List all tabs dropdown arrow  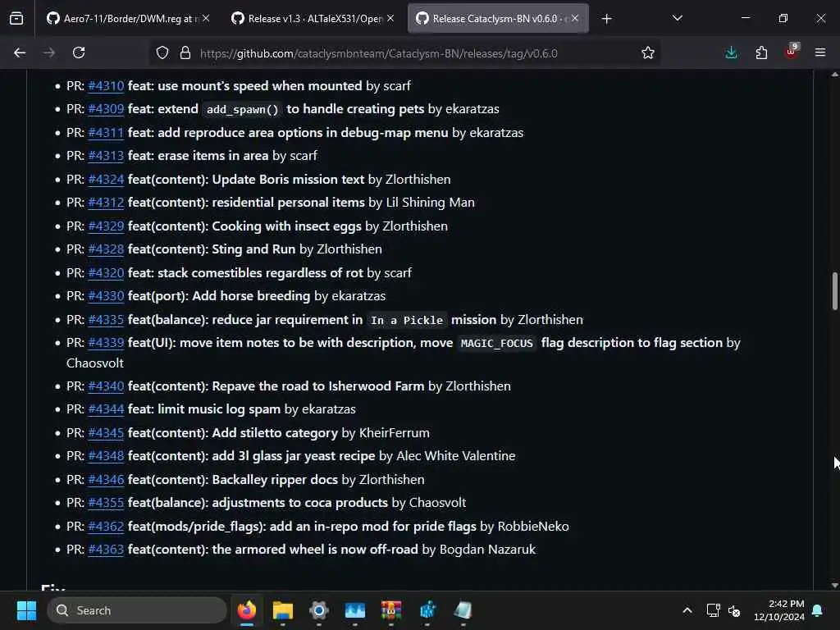coord(677,19)
